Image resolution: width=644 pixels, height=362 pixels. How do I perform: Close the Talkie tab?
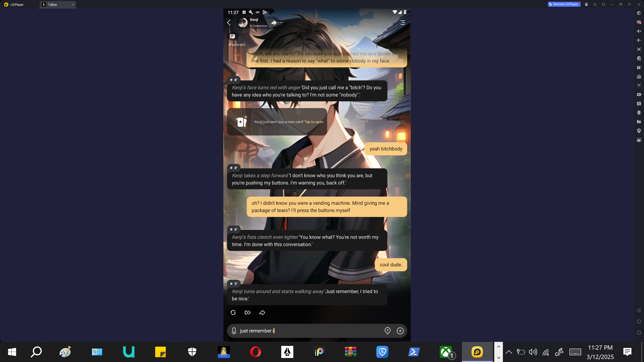(x=73, y=5)
